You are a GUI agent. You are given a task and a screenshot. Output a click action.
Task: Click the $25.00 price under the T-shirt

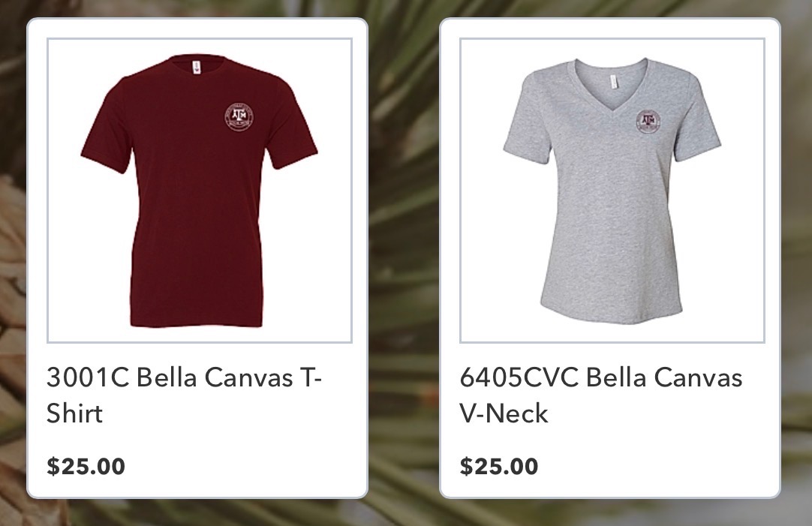pos(86,466)
